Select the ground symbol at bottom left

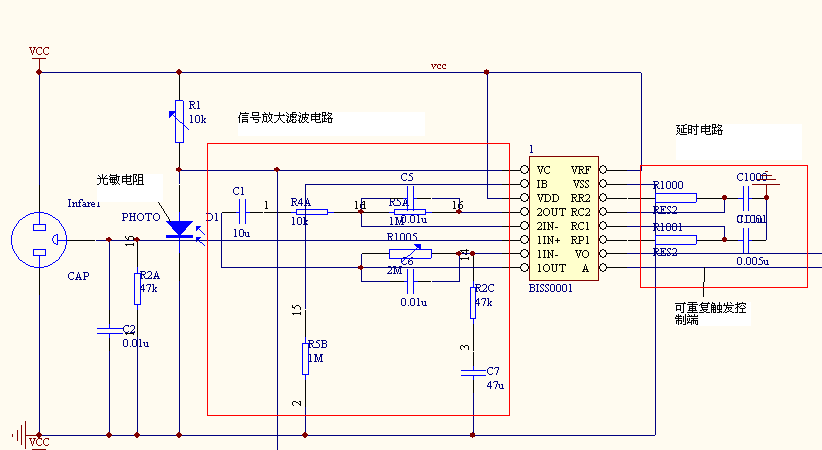click(x=19, y=435)
